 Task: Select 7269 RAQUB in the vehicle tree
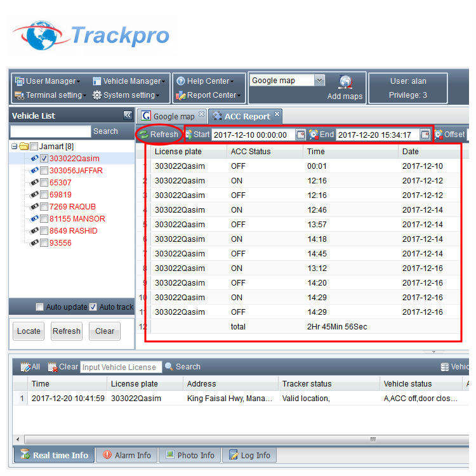(x=72, y=207)
